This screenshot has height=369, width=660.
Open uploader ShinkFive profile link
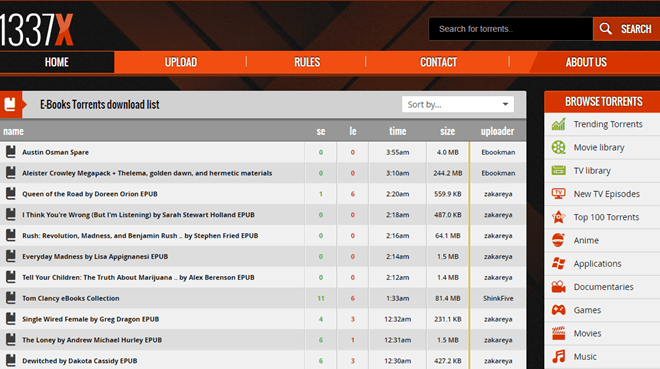click(x=498, y=298)
